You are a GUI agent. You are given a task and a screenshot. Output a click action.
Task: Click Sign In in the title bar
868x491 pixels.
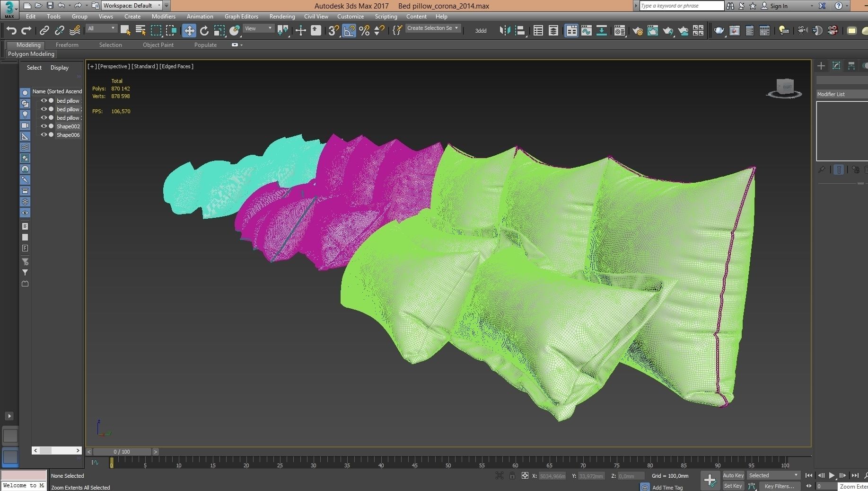point(779,6)
